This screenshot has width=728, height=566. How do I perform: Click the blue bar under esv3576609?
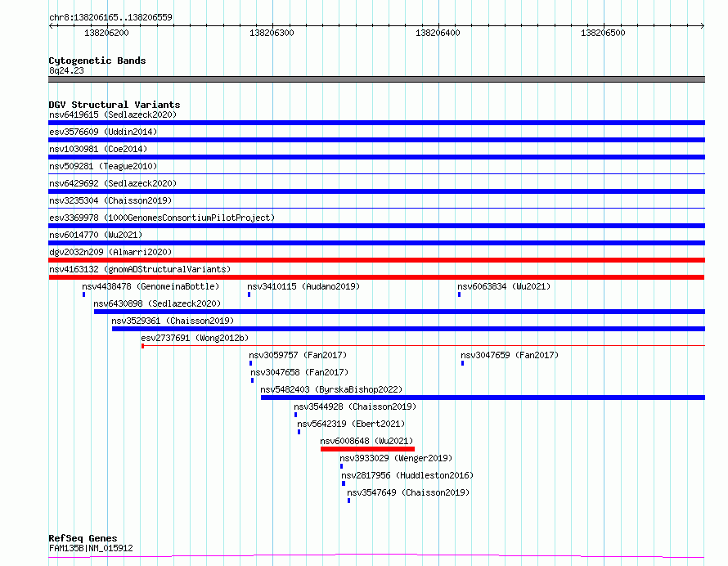pos(376,140)
